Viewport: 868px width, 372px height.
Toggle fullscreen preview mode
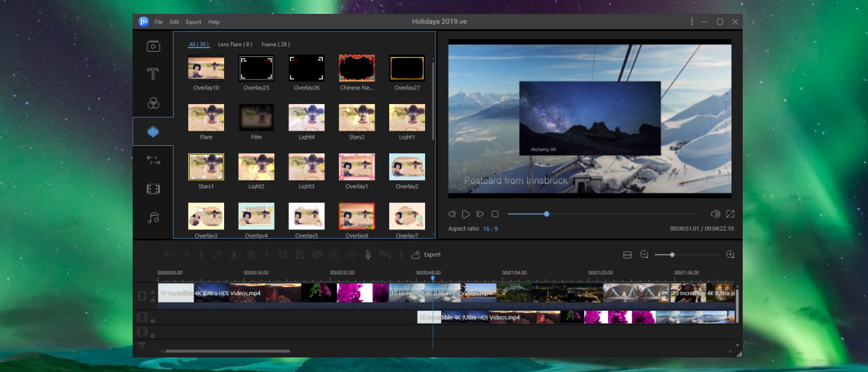pyautogui.click(x=730, y=214)
